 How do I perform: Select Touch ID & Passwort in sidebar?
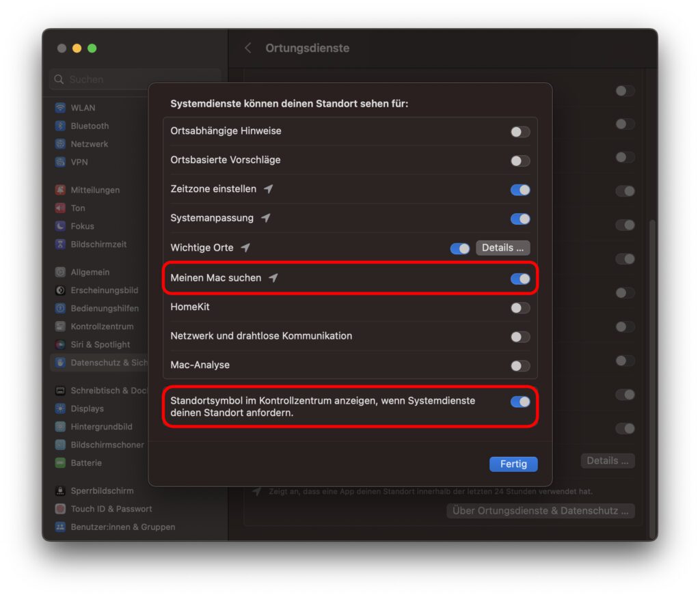[111, 509]
